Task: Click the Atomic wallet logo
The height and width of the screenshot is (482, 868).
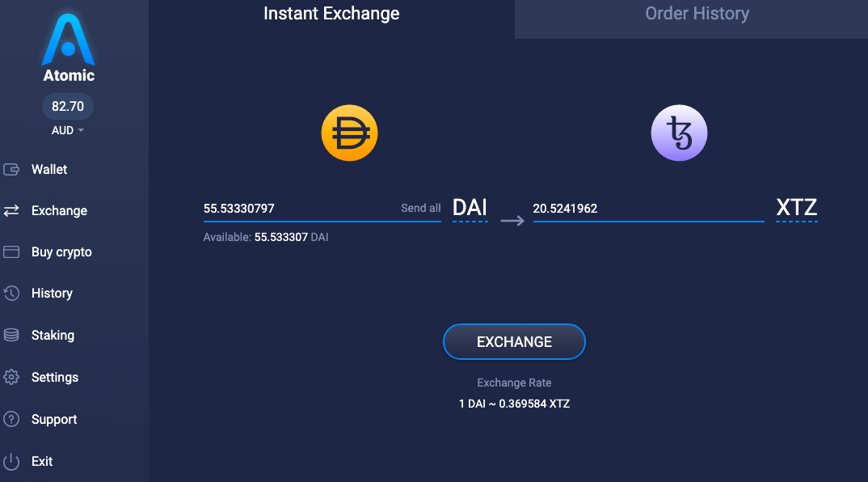Action: (x=68, y=49)
